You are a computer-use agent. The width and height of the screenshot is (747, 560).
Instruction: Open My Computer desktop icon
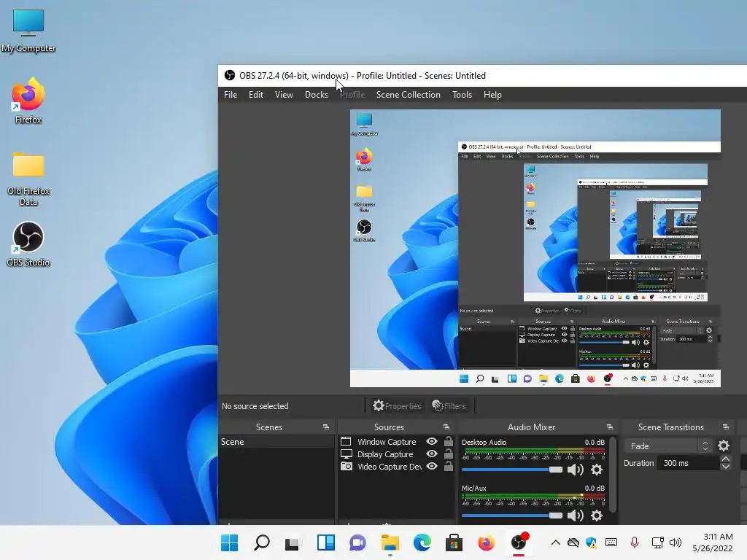[28, 31]
